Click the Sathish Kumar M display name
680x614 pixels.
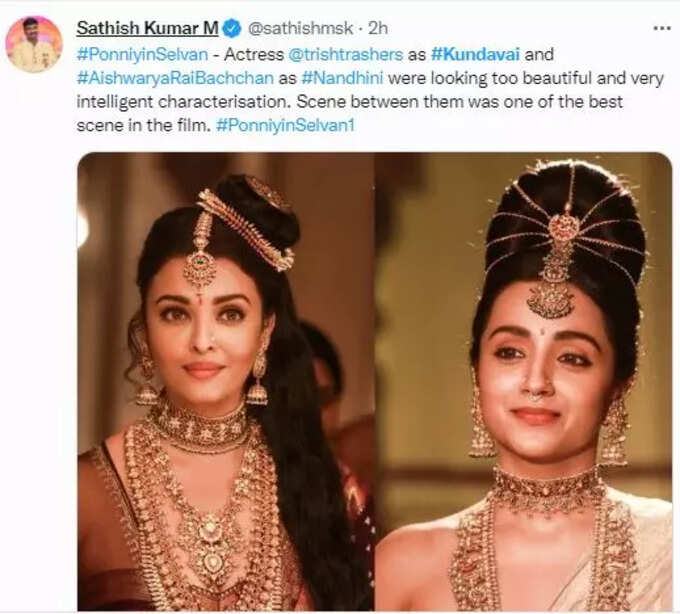click(x=147, y=28)
